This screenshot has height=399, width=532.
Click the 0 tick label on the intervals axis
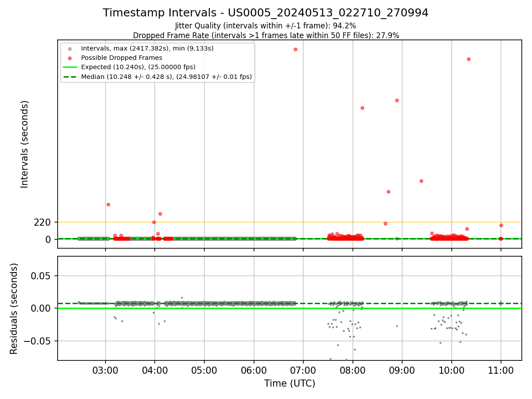click(49, 239)
